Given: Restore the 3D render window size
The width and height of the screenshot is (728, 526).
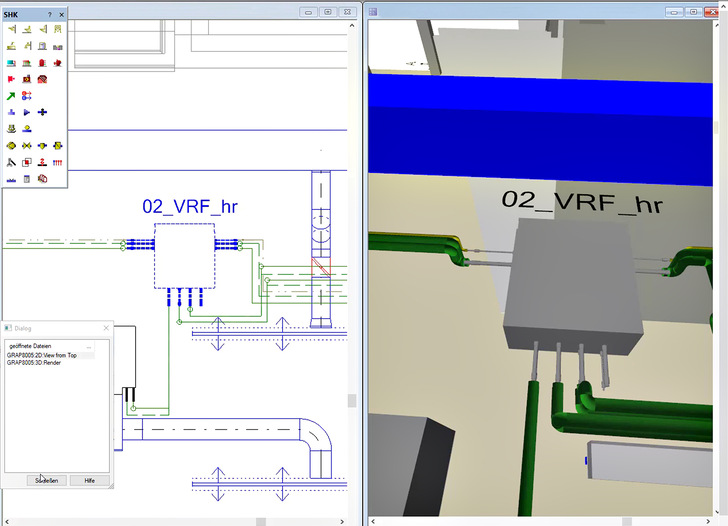Looking at the screenshot, I should 694,12.
